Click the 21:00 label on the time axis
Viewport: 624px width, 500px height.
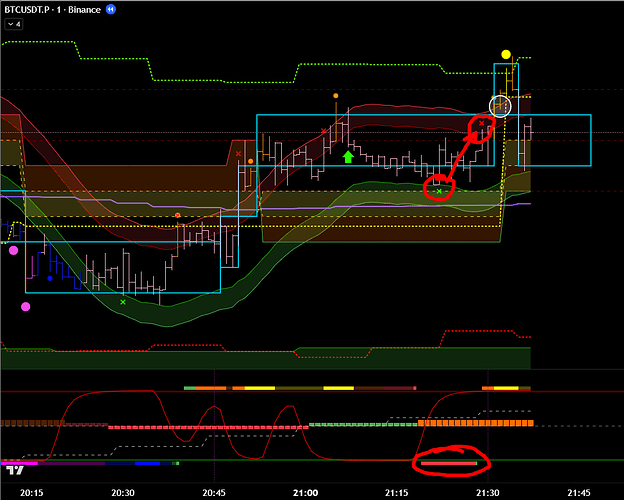click(x=305, y=492)
